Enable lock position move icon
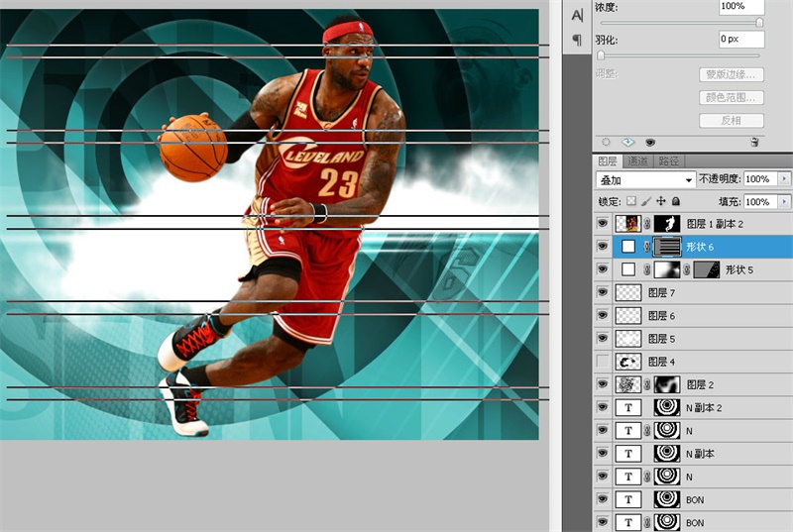The height and width of the screenshot is (532, 793). click(660, 201)
